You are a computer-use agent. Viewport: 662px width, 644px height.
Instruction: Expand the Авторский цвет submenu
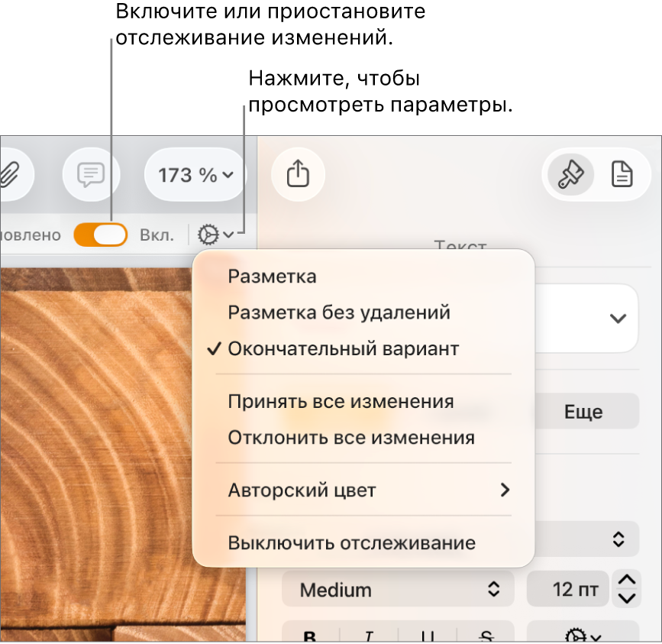tap(363, 490)
